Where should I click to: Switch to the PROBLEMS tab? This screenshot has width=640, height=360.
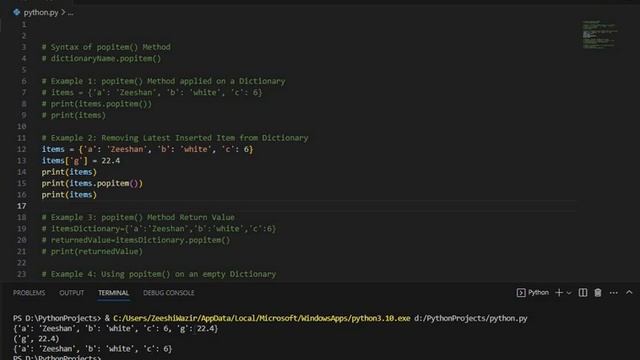click(x=29, y=293)
